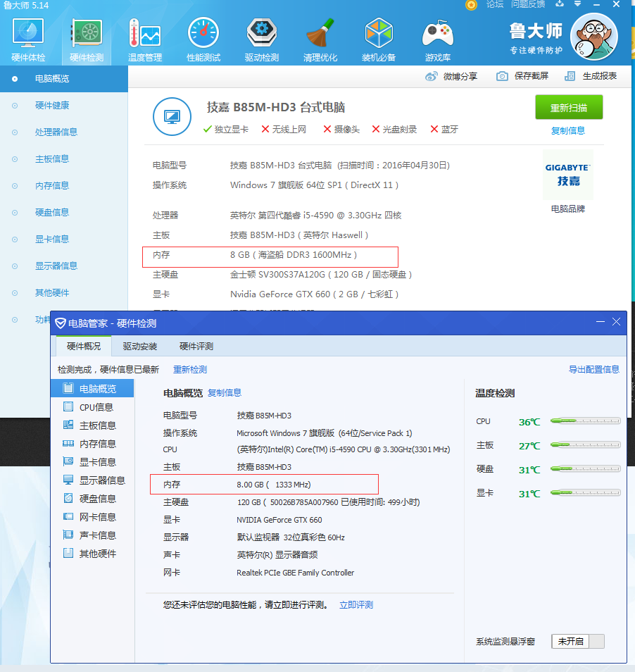Open 清理优化 broom icon
This screenshot has width=635, height=672.
click(320, 40)
